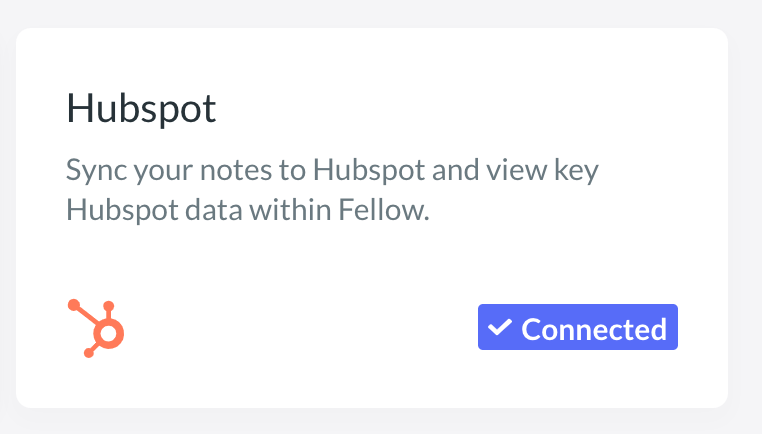Click the word 'key' in the description
This screenshot has width=762, height=434.
(576, 171)
